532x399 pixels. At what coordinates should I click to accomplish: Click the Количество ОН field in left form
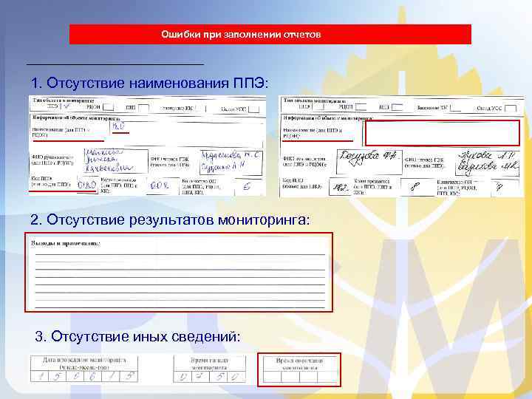click(x=248, y=187)
